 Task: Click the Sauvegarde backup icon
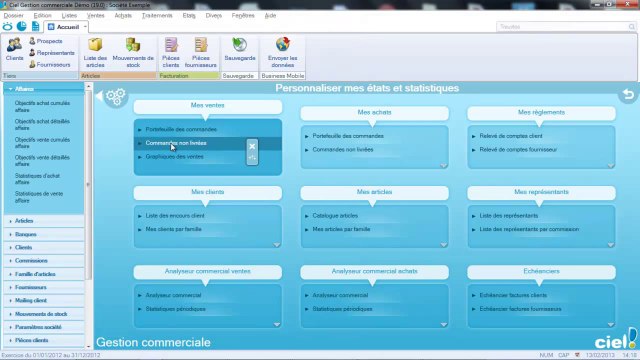(240, 49)
